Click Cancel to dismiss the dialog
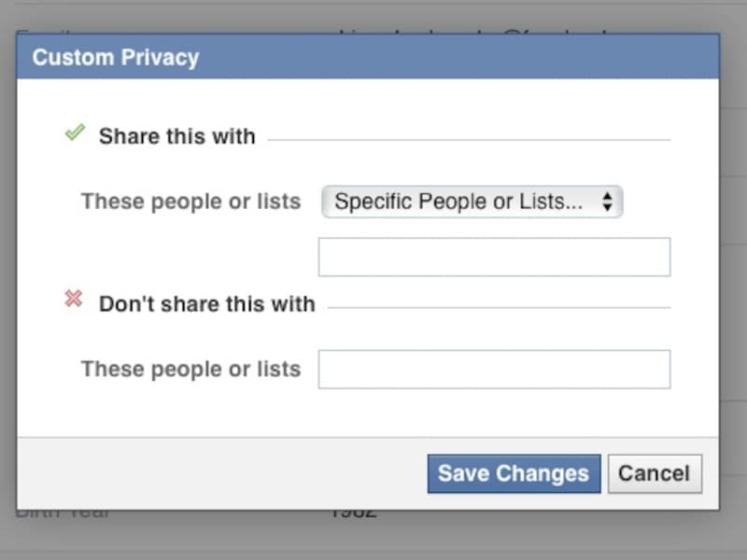This screenshot has height=560, width=747. [655, 473]
